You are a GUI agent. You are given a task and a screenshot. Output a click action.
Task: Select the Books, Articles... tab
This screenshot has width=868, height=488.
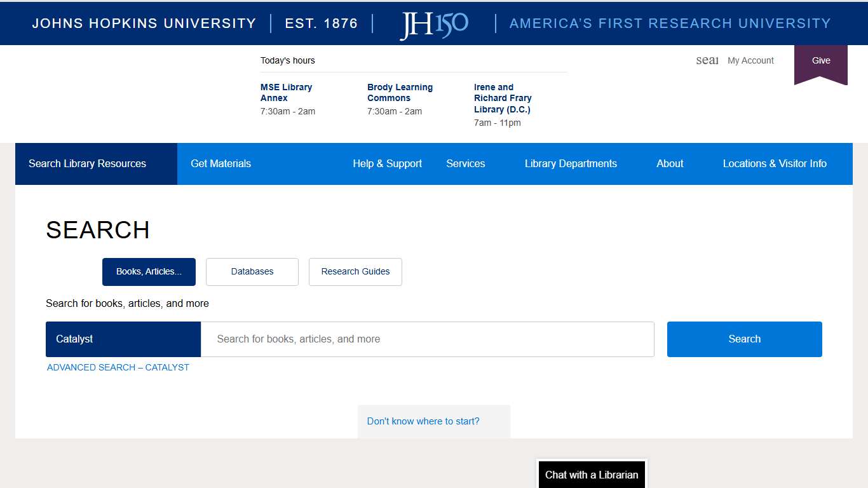click(x=149, y=272)
